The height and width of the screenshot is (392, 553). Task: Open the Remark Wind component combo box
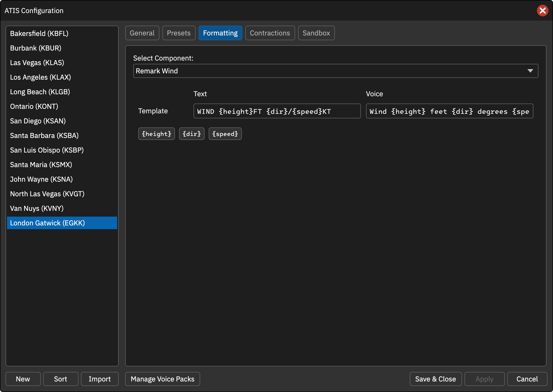coord(336,71)
